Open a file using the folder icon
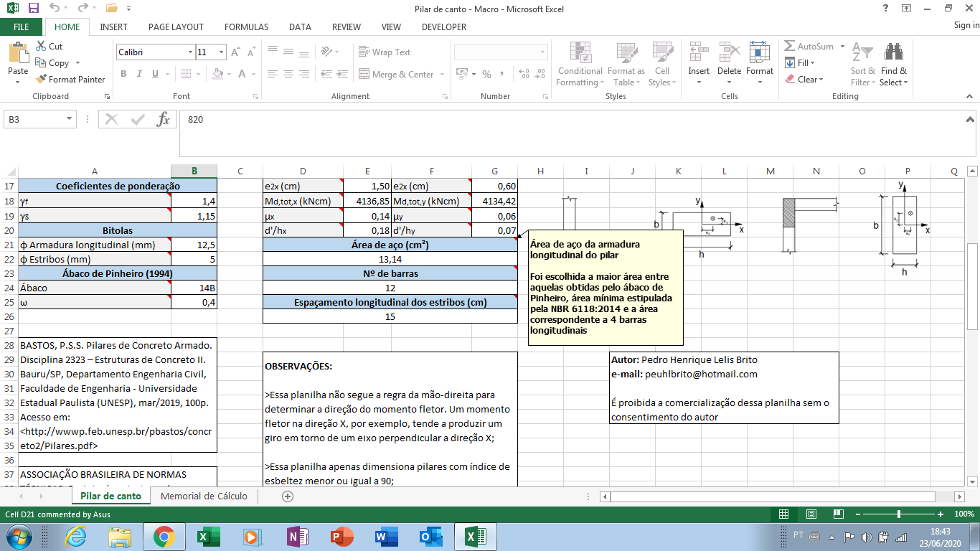The width and height of the screenshot is (980, 551). 111,9
